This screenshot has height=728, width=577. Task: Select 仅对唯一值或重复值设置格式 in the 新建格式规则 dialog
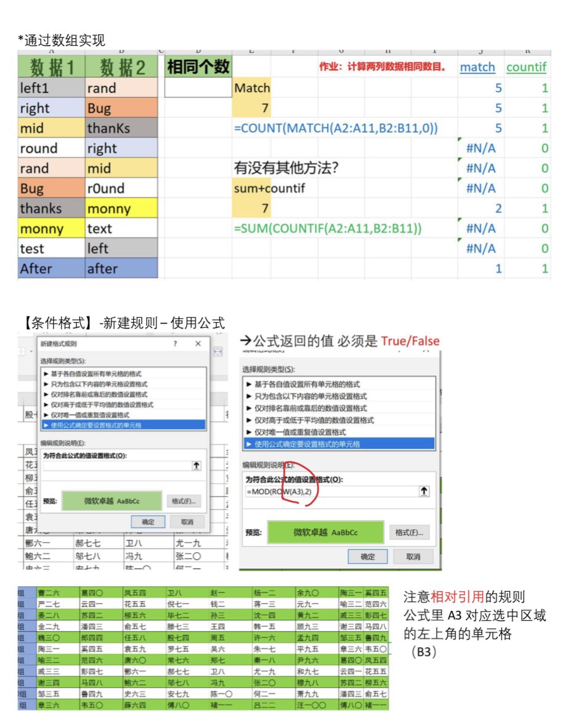(123, 415)
